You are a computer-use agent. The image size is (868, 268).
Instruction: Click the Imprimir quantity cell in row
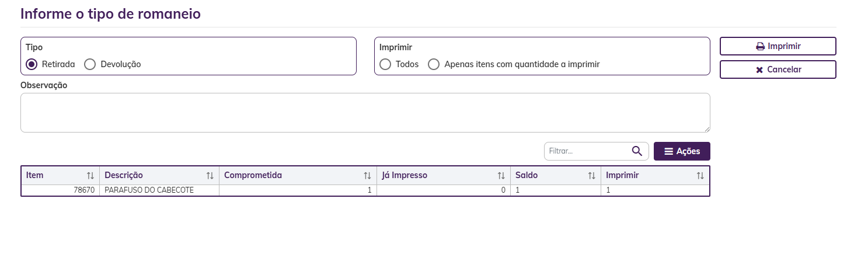pos(654,190)
